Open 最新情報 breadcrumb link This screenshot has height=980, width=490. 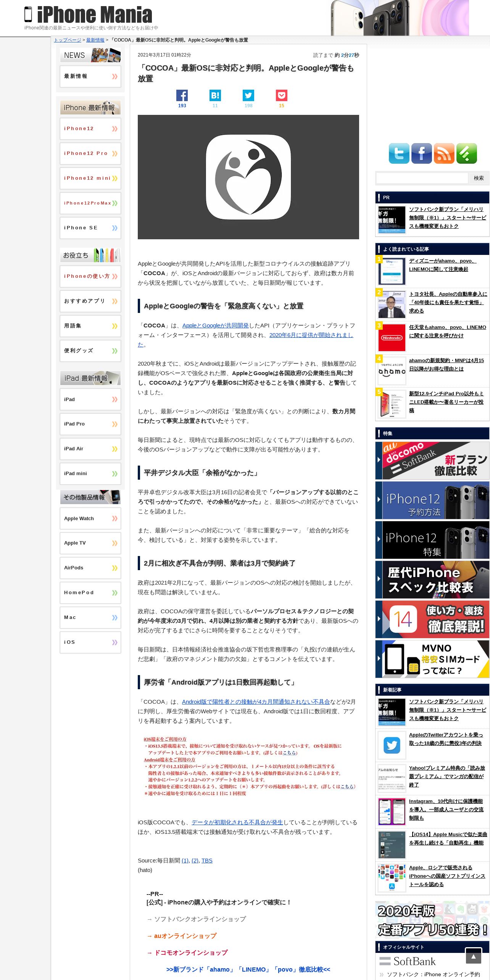95,40
